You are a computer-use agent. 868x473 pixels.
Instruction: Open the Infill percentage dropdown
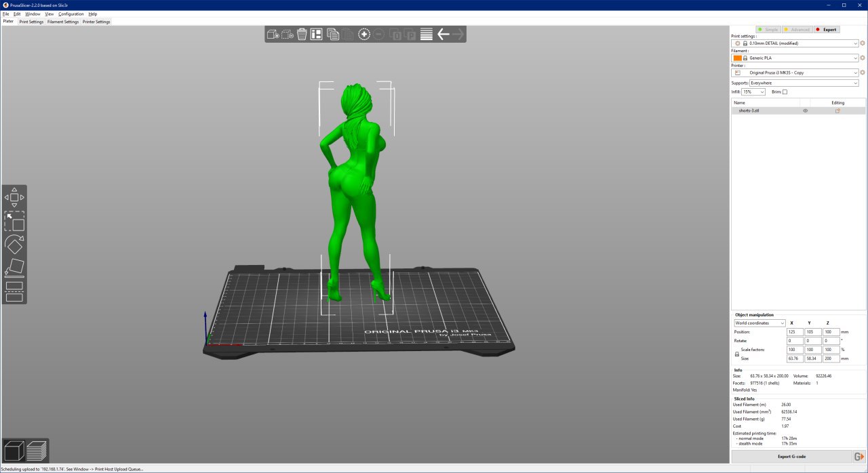coord(753,91)
